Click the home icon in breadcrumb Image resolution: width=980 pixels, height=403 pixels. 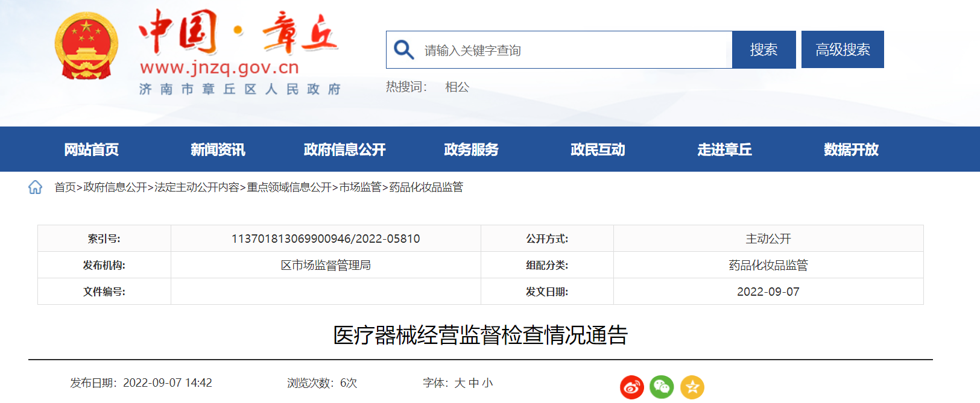click(35, 187)
